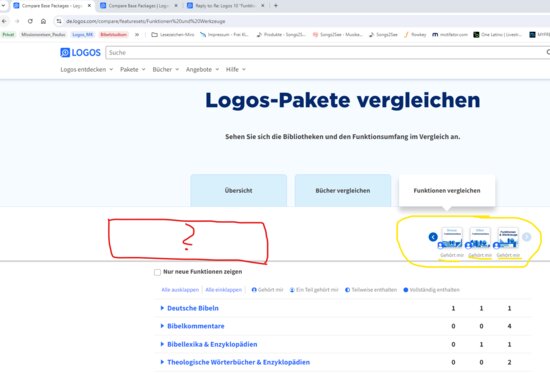Click the browser back arrow
Image resolution: width=550 pixels, height=374 pixels.
(x=4, y=21)
